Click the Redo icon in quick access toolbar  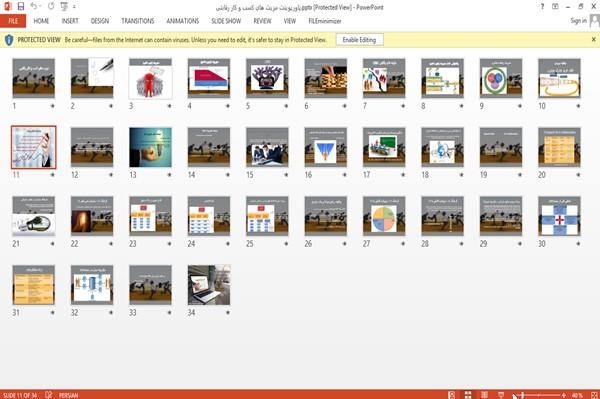(51, 7)
